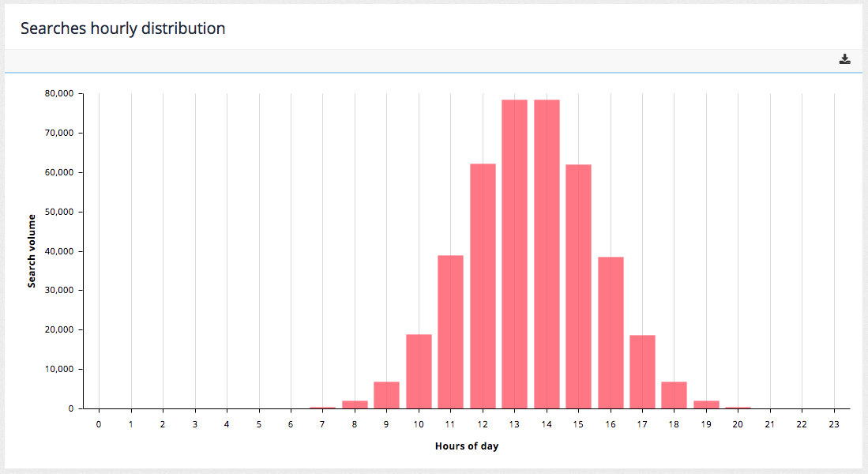
Task: Click the bar at hour 10
Action: 419,371
